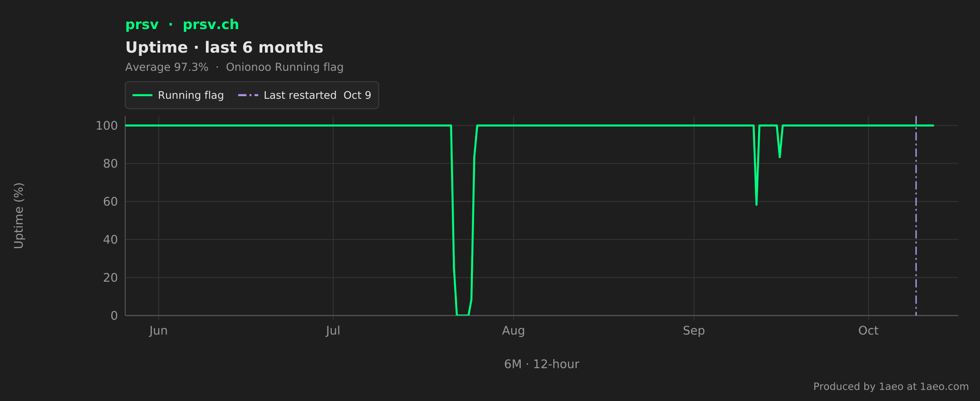The width and height of the screenshot is (980, 401).
Task: Click the "6M · 12-hour" caption
Action: pyautogui.click(x=542, y=364)
